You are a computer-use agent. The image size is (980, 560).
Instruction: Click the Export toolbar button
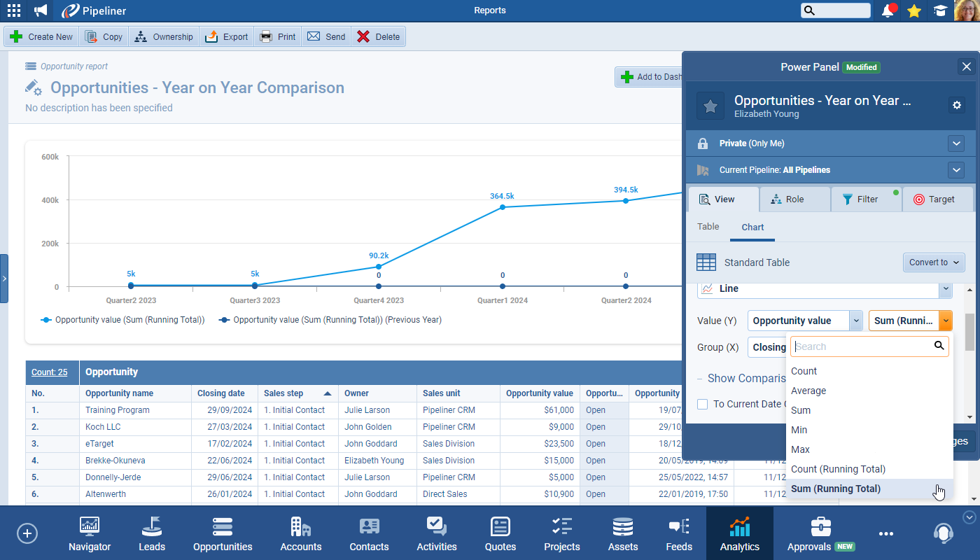pyautogui.click(x=227, y=37)
